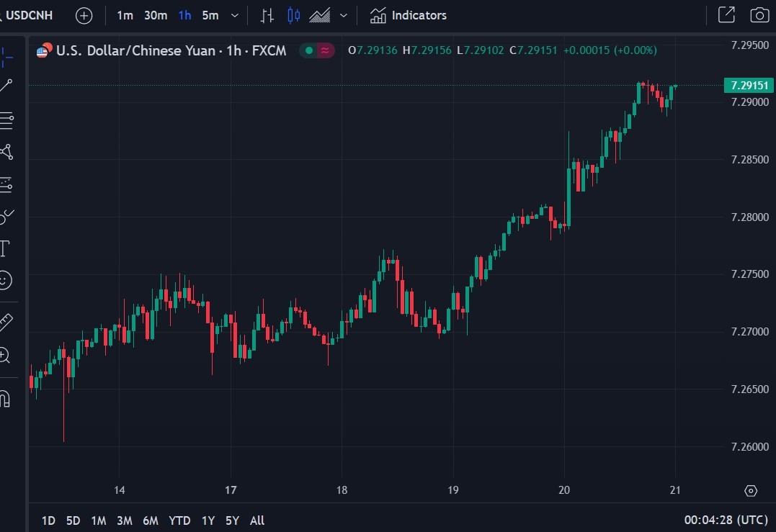Open chart in fullscreen popup icon
The height and width of the screenshot is (532, 776).
point(726,15)
